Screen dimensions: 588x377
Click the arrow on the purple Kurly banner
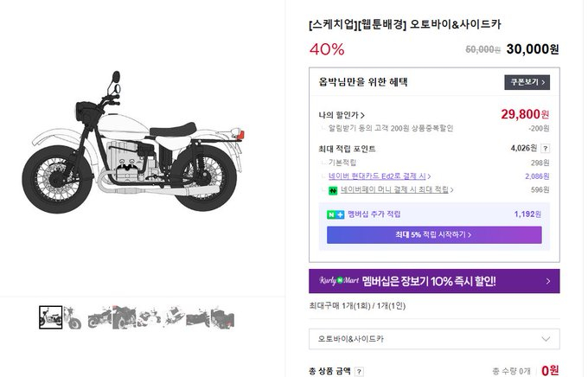coord(548,281)
